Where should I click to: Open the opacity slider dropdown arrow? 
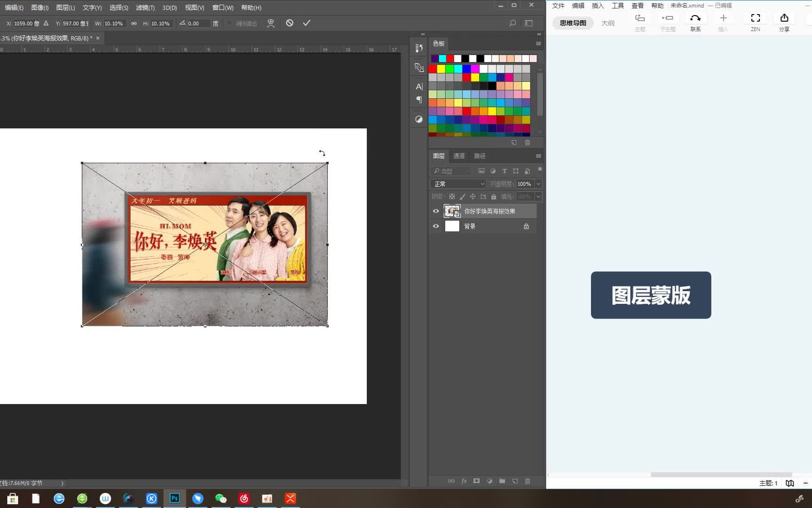(539, 184)
